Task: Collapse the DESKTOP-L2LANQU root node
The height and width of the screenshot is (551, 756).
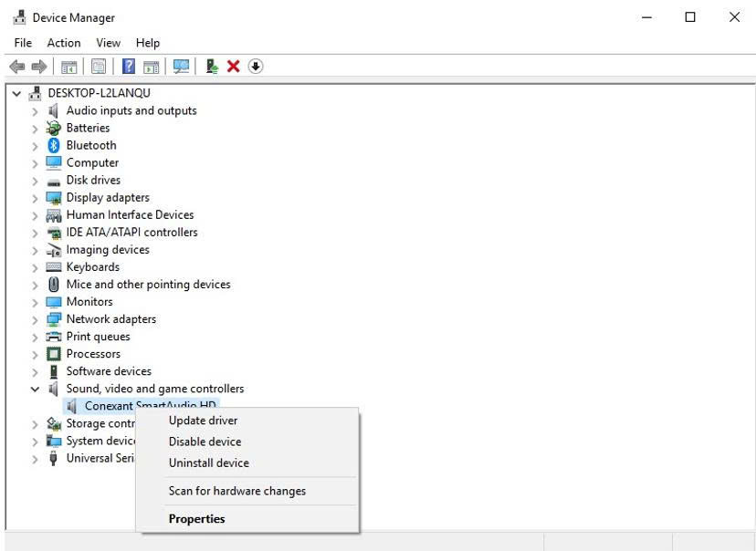Action: point(16,93)
